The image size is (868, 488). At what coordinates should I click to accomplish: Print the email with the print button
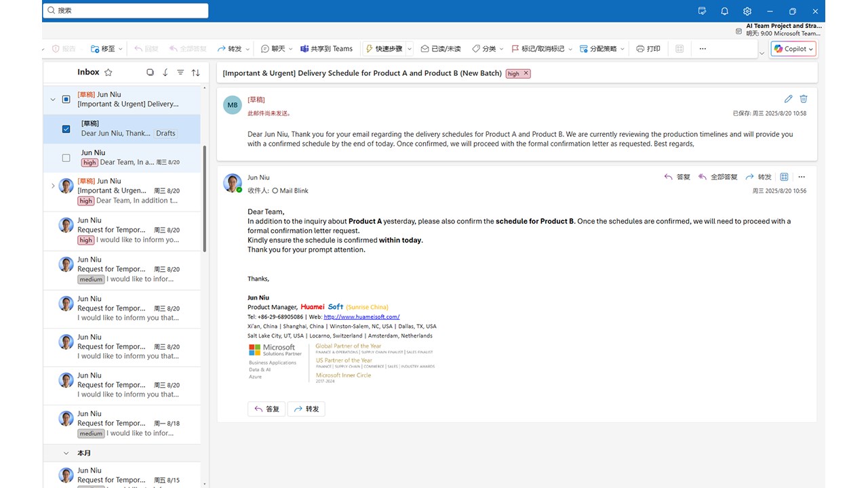(648, 49)
